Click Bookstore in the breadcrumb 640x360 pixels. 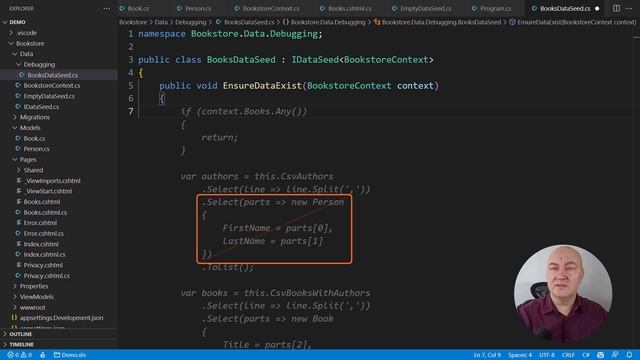click(x=133, y=22)
